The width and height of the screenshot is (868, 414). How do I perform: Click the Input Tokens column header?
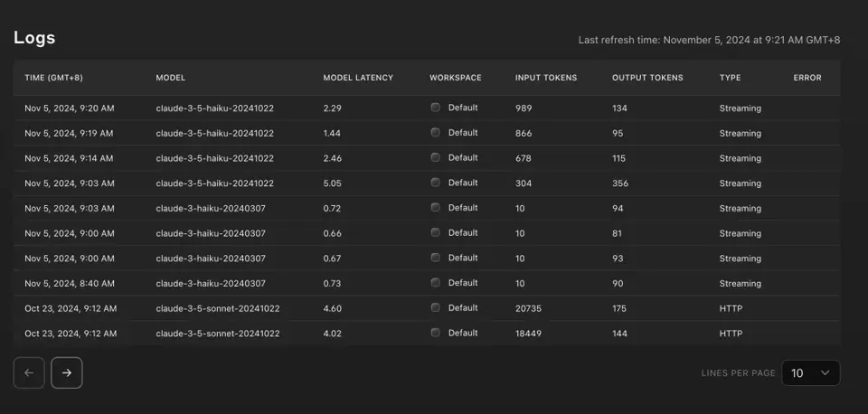pos(546,78)
